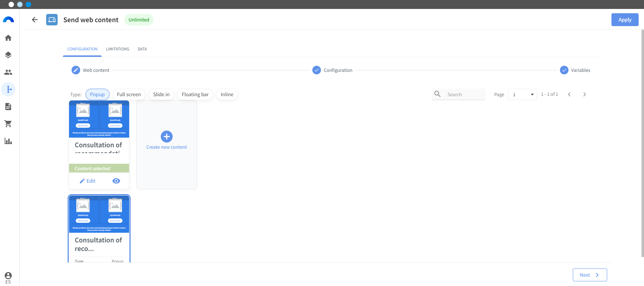Go back with the left arrow icon

[x=35, y=20]
